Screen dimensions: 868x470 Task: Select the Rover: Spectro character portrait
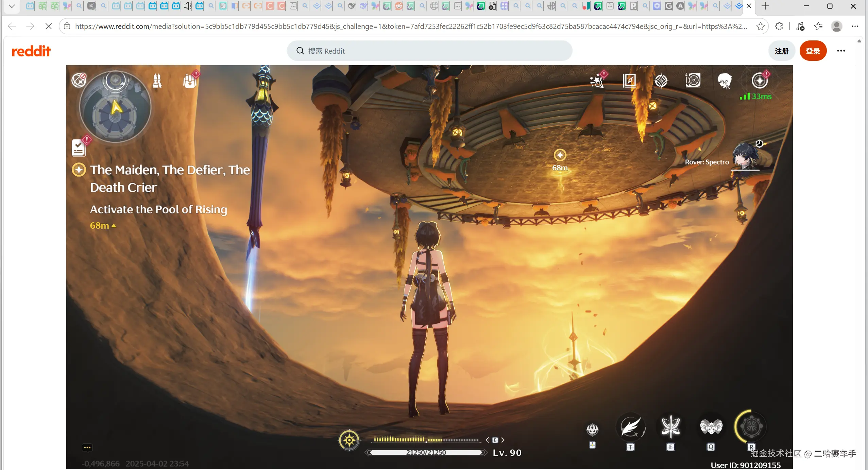pyautogui.click(x=746, y=156)
